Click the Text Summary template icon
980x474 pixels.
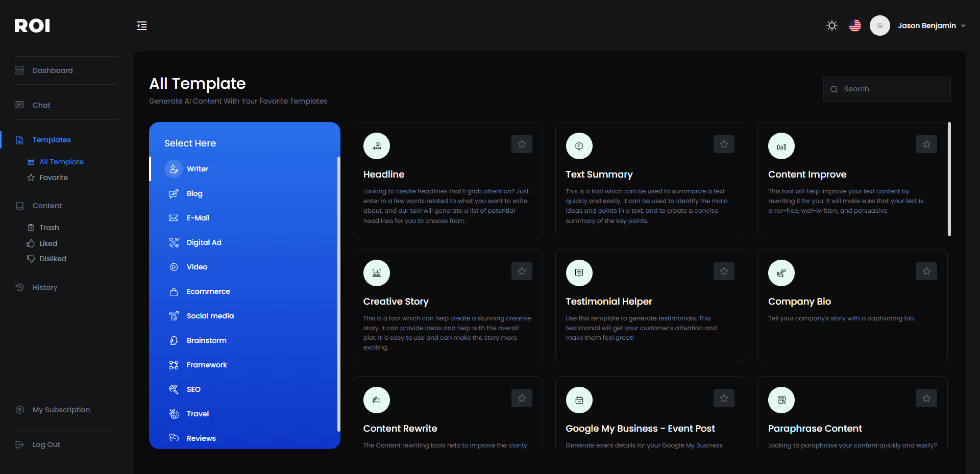coord(579,146)
